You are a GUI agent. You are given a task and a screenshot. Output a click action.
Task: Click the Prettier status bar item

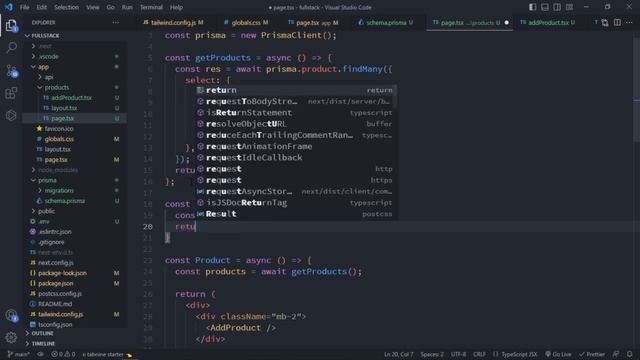click(x=592, y=354)
